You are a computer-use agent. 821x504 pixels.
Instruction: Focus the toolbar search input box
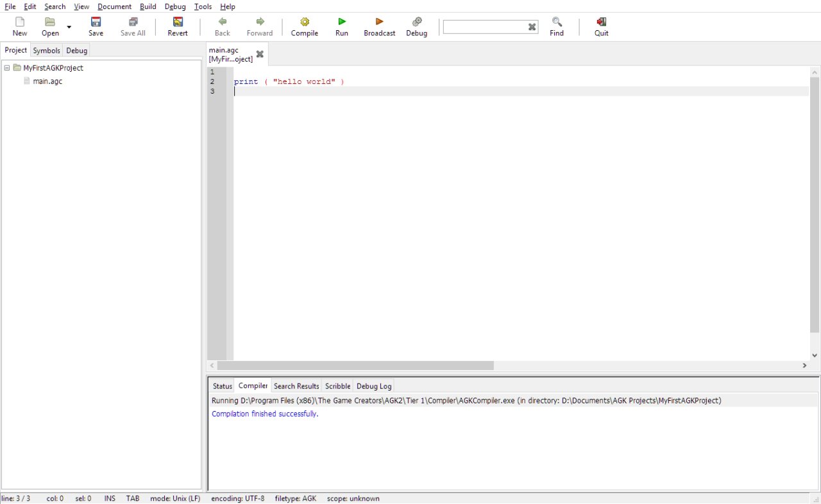pyautogui.click(x=485, y=27)
